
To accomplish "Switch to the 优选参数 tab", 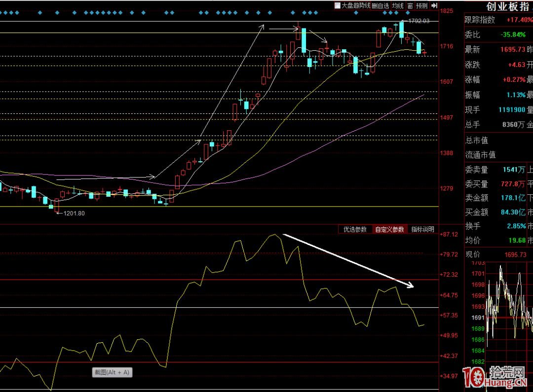I will 355,229.
